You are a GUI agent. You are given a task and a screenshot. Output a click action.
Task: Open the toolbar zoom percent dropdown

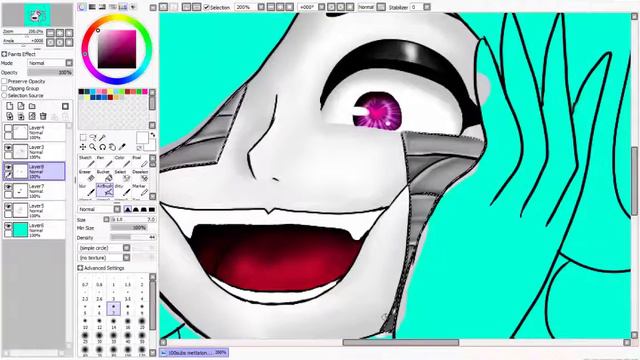point(261,7)
